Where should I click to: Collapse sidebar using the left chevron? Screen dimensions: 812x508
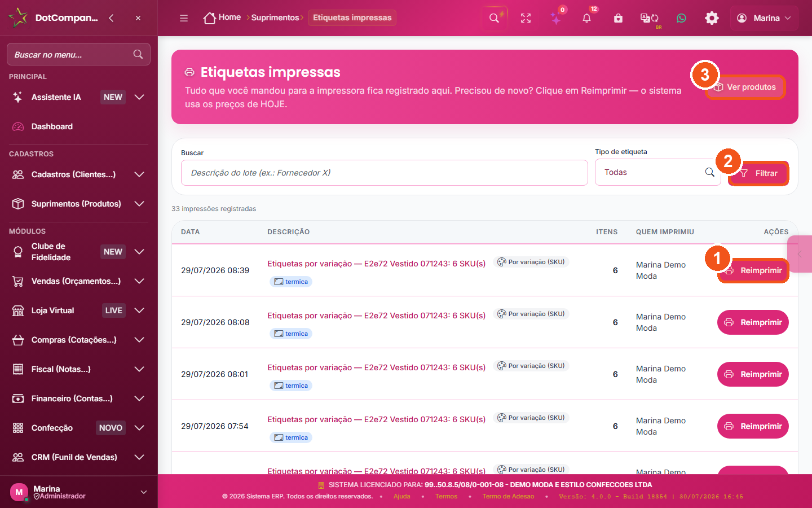[x=111, y=18]
